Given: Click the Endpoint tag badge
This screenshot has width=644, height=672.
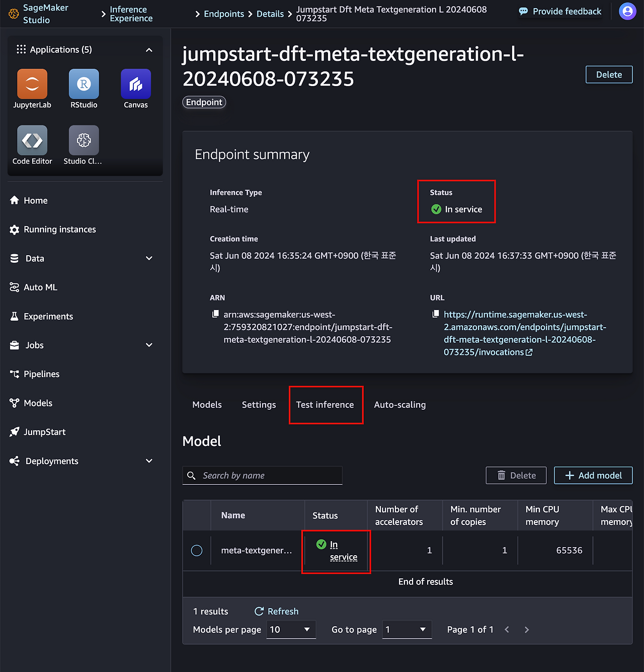Looking at the screenshot, I should tap(204, 102).
